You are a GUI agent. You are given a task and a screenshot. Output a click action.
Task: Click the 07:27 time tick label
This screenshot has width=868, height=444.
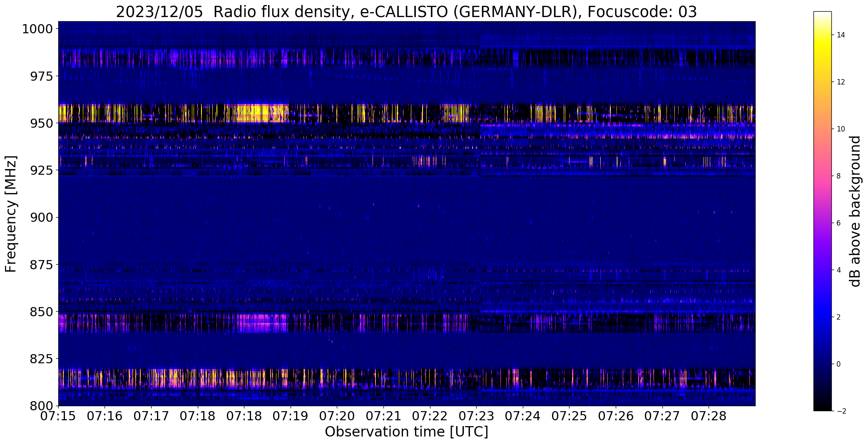tap(662, 416)
